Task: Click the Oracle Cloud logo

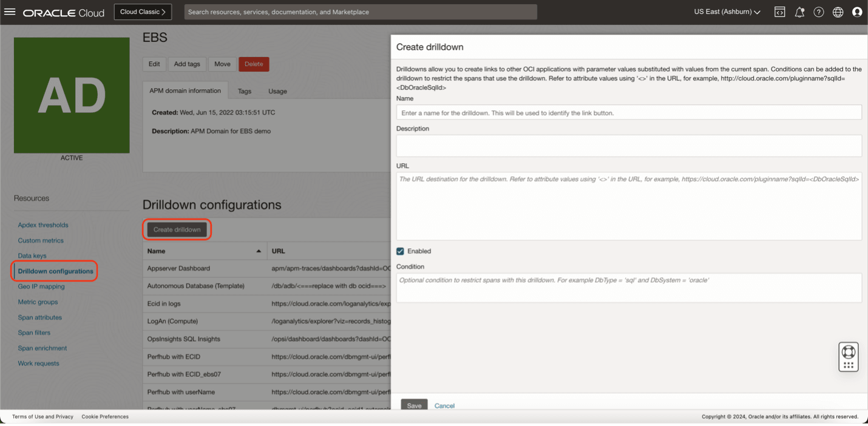Action: click(64, 12)
